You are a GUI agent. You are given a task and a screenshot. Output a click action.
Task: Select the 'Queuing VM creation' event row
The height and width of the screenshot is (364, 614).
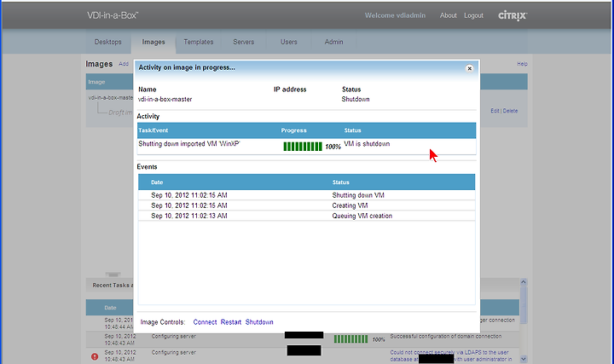pos(307,216)
